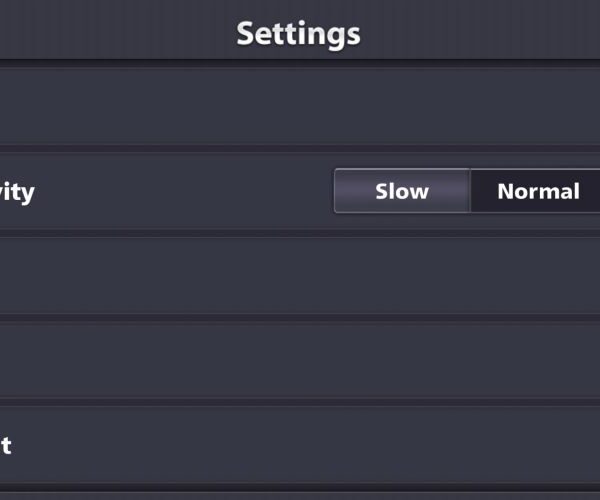
Task: Click the truncated "t" row label
Action: point(6,446)
